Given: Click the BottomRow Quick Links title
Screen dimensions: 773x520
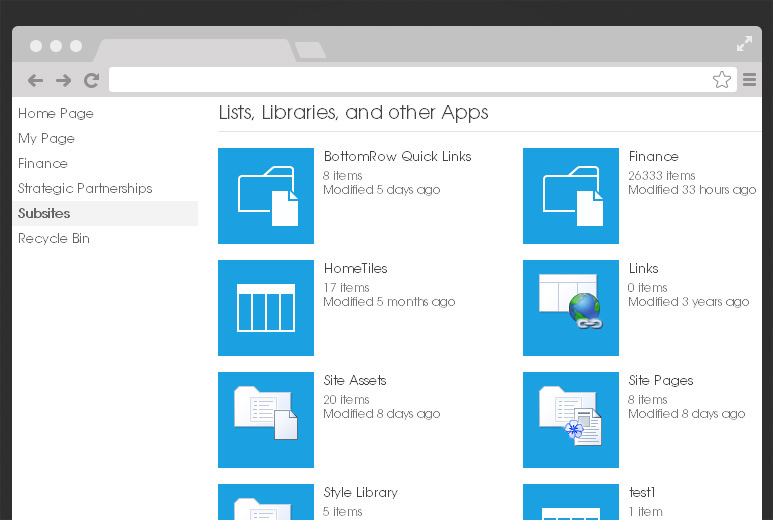Looking at the screenshot, I should coord(397,157).
